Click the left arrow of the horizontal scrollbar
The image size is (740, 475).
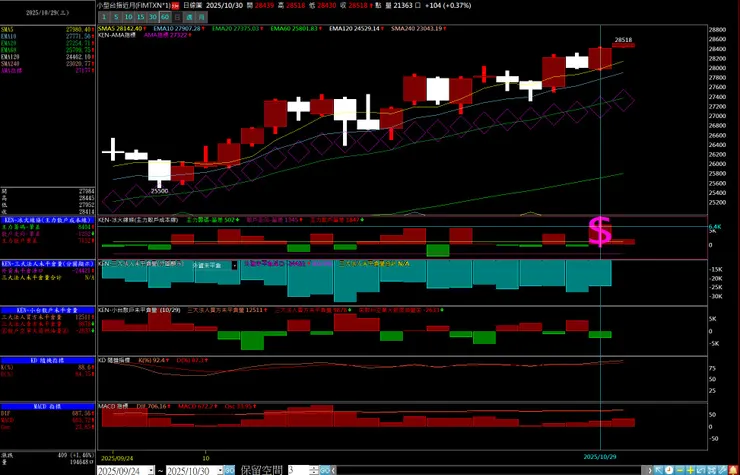click(x=333, y=470)
